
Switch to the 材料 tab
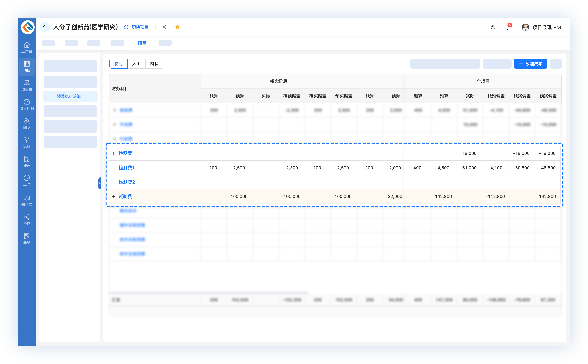point(154,64)
